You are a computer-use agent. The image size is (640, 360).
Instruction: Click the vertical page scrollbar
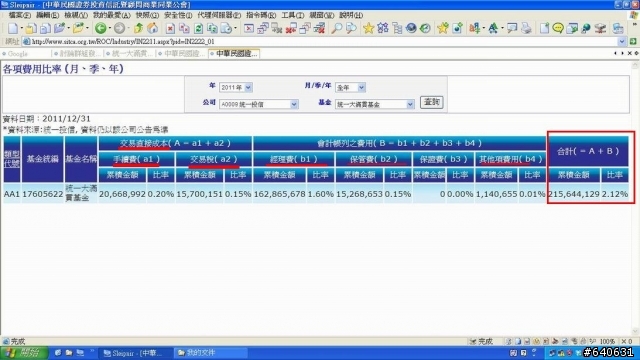pyautogui.click(x=635, y=198)
